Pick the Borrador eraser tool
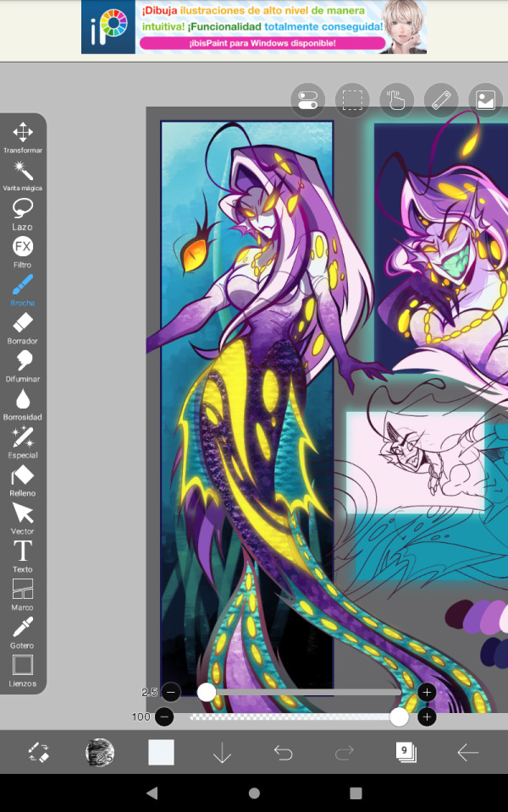This screenshot has width=508, height=812. 23,328
